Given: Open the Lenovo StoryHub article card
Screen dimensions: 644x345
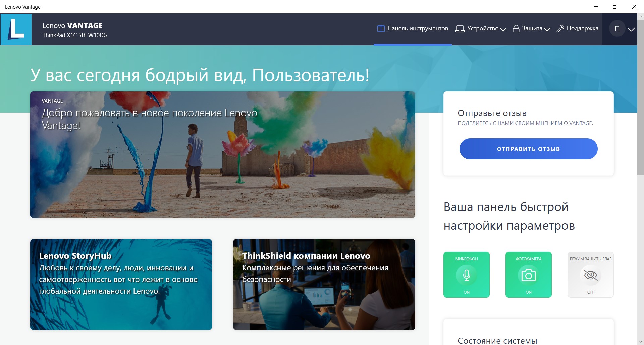Looking at the screenshot, I should [x=121, y=284].
